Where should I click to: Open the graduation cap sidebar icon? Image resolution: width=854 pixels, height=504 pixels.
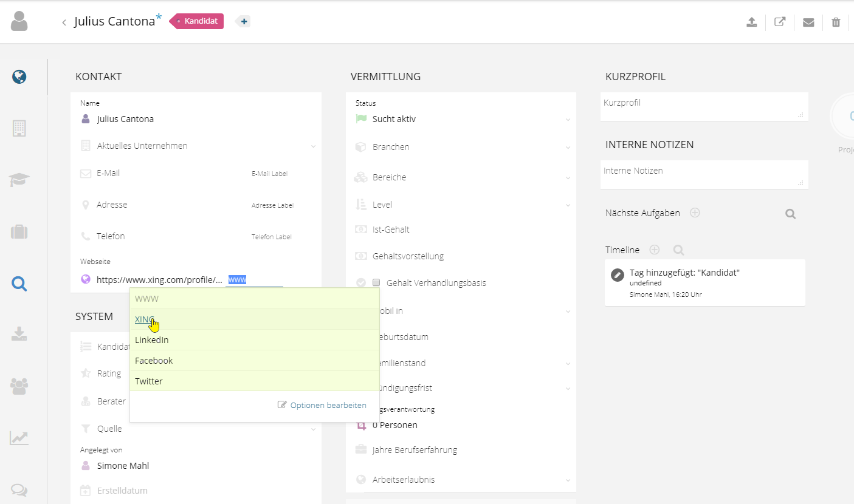coord(19,180)
